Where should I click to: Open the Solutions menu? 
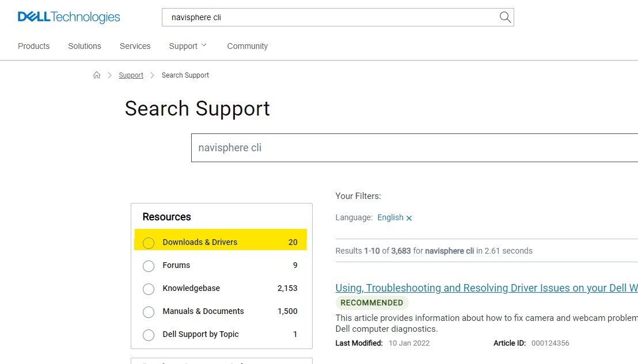point(85,46)
